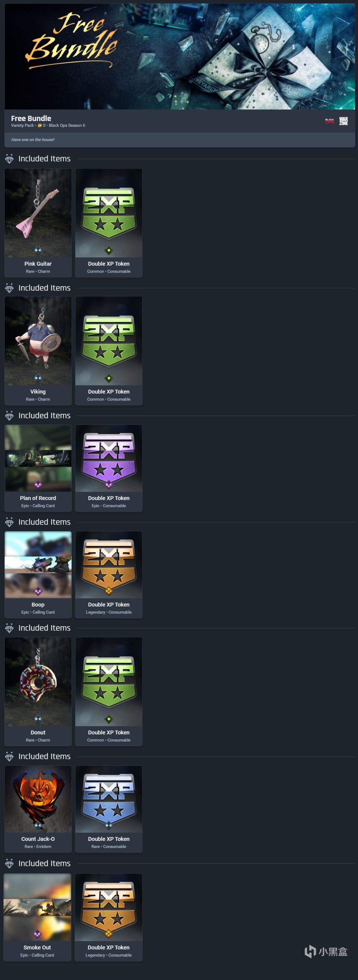Click the green Double XP Token beside Viking
Viewport: 358px width, 980px height.
(109, 351)
